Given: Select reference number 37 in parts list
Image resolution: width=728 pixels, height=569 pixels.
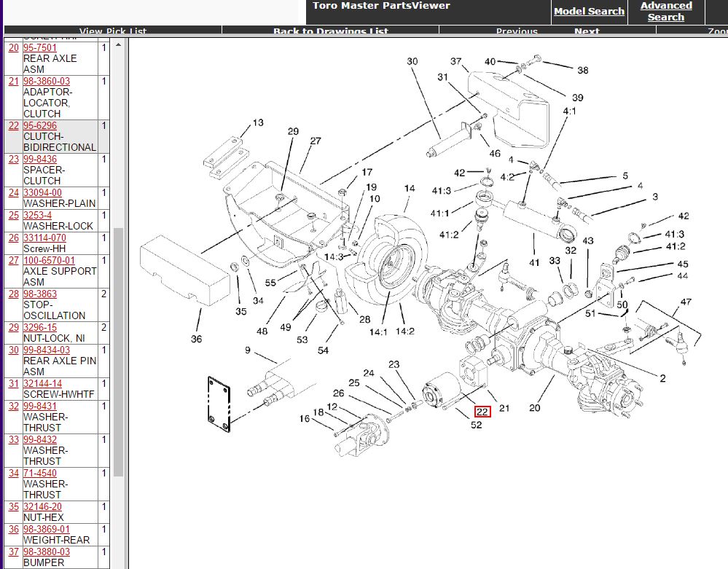Looking at the screenshot, I should click(13, 552).
